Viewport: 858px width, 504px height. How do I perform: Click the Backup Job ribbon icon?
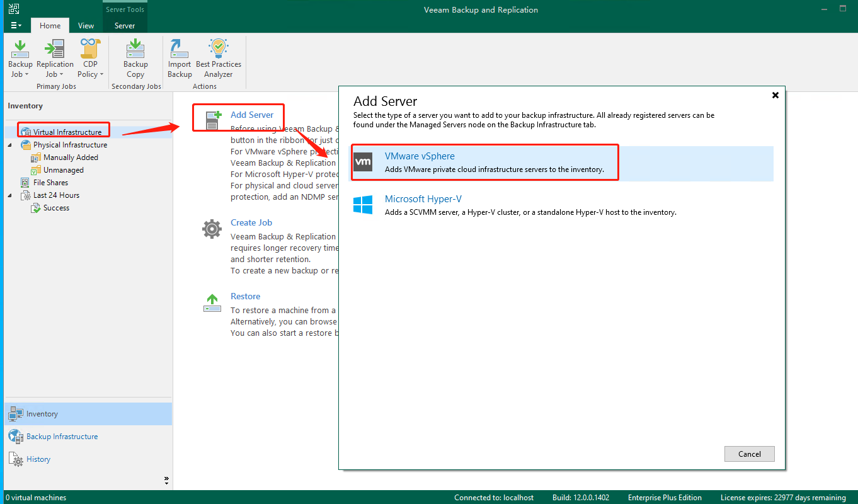(20, 49)
